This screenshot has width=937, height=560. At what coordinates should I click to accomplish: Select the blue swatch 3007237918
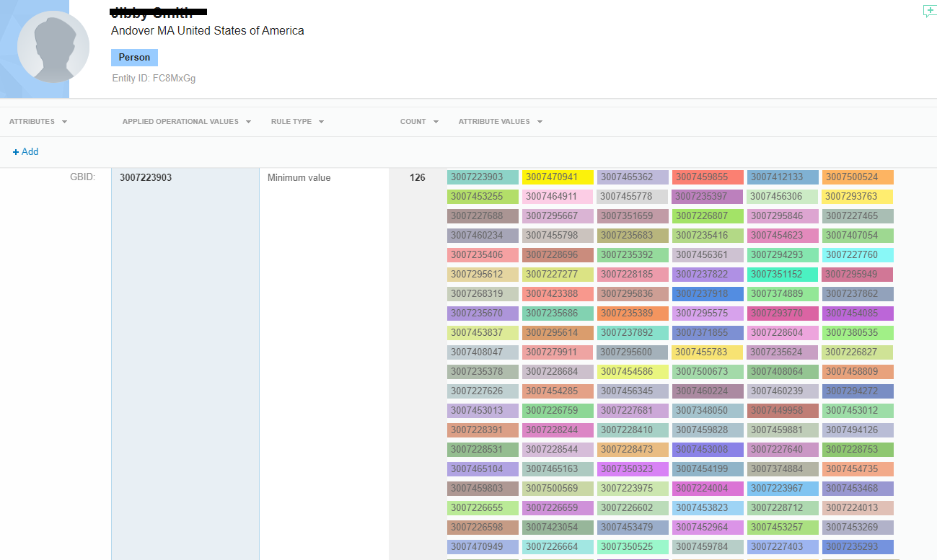point(708,294)
